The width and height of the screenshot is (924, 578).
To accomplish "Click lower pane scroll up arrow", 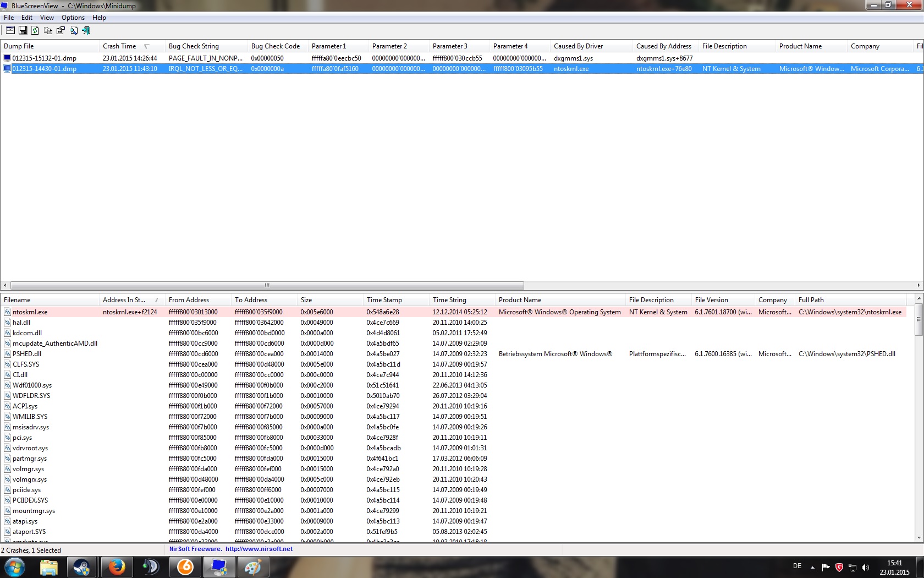I will [x=919, y=298].
